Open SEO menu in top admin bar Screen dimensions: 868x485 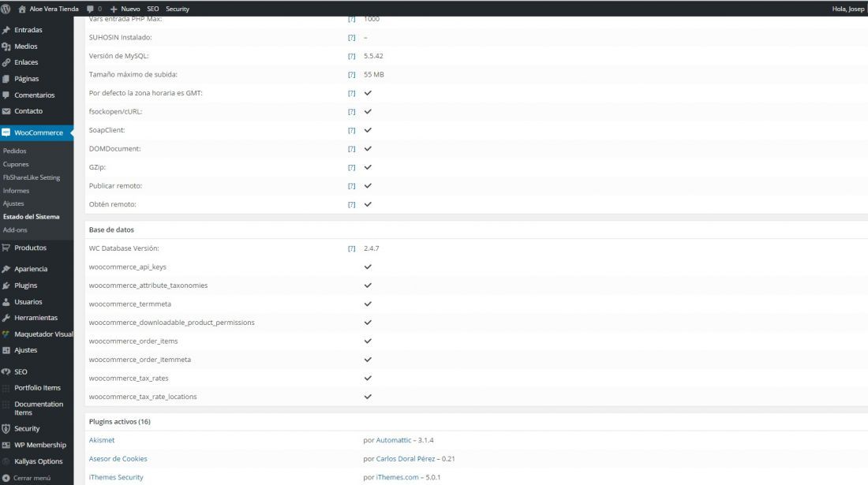tap(153, 9)
